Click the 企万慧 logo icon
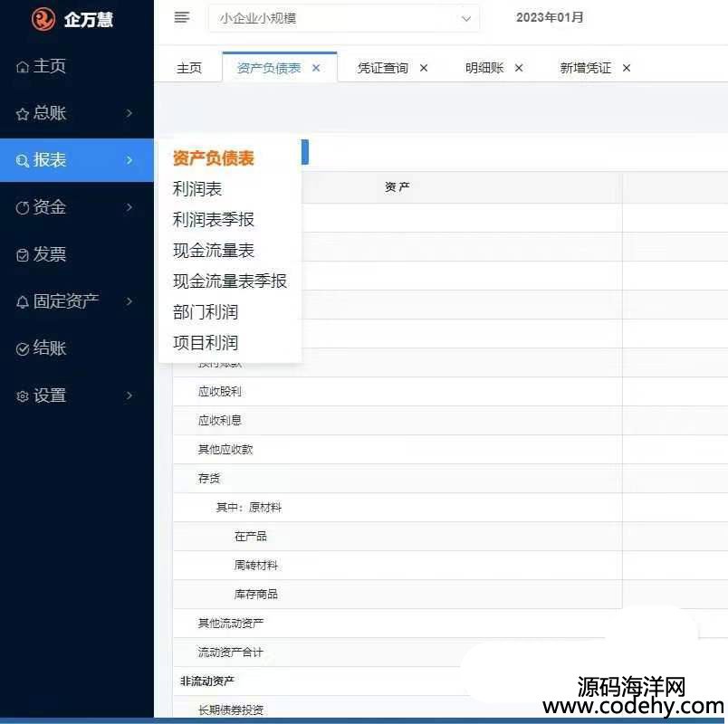This screenshot has width=728, height=724. 43,19
